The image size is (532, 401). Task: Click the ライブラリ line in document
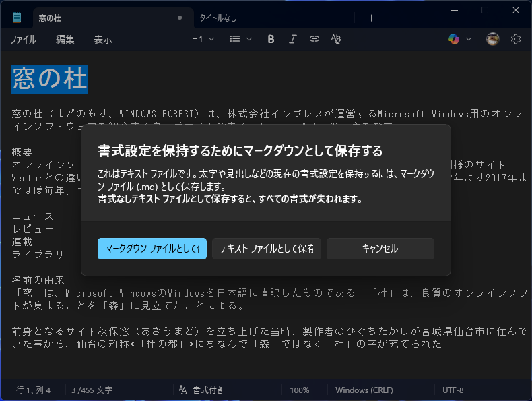point(38,254)
